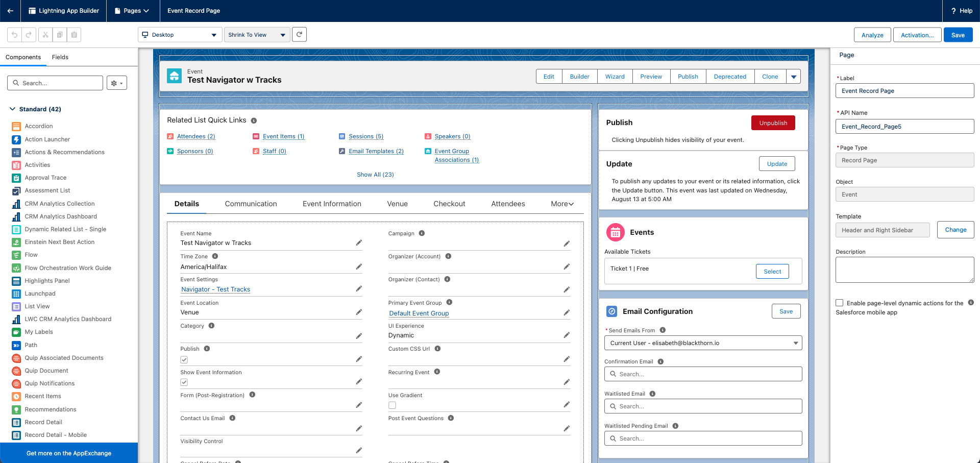This screenshot has width=980, height=463.
Task: Click the paste clipboard icon
Action: coord(74,35)
